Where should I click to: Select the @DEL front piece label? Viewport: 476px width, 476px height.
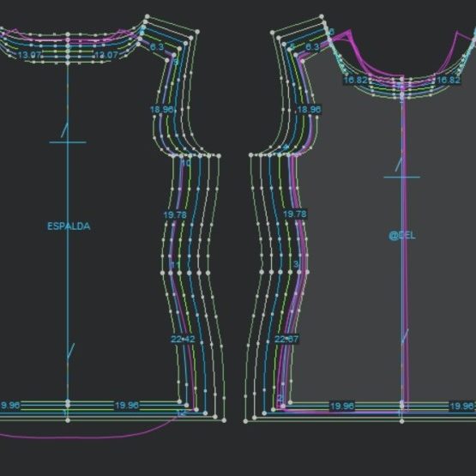tap(402, 235)
